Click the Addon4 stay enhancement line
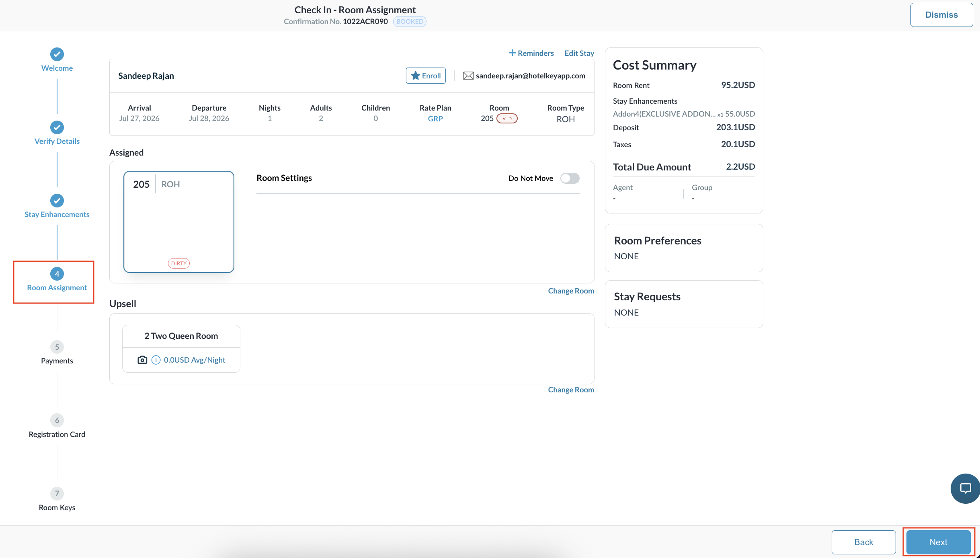Screen dimensions: 980x558 pyautogui.click(x=684, y=114)
